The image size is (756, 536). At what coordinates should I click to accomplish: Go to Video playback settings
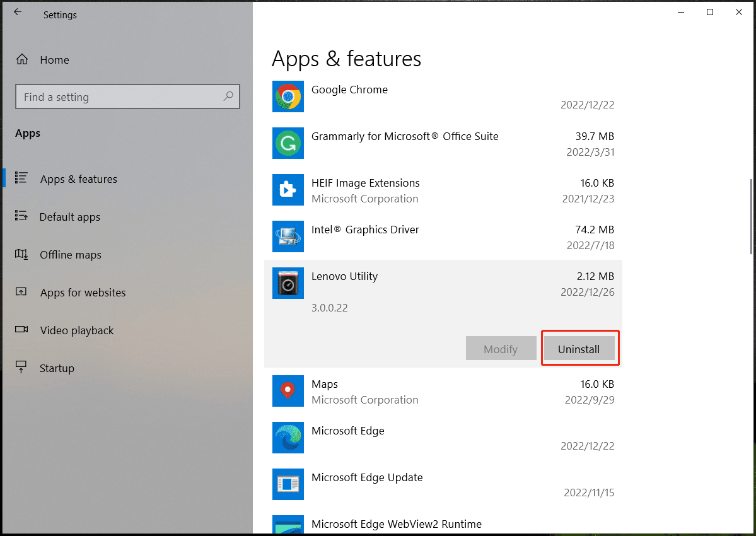pyautogui.click(x=76, y=330)
